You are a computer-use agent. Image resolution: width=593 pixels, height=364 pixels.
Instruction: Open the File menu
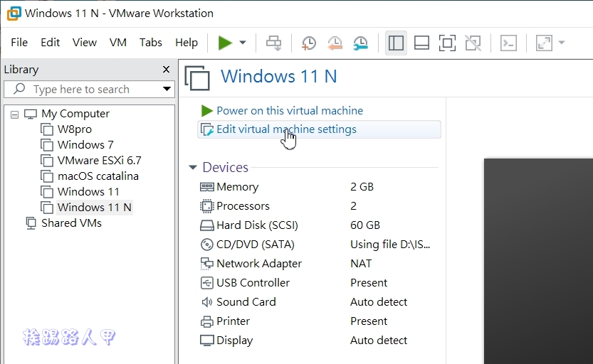point(19,42)
